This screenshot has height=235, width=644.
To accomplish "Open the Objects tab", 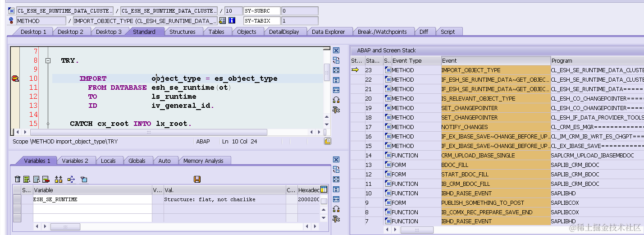I will (x=247, y=32).
